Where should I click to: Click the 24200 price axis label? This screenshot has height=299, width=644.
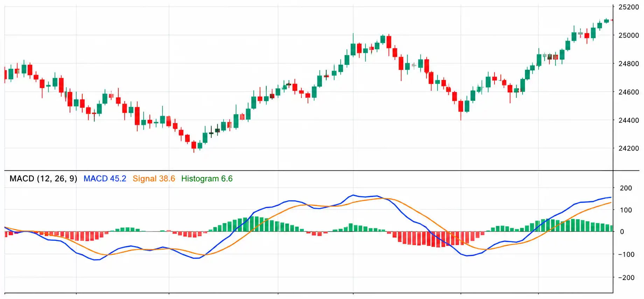click(x=629, y=148)
